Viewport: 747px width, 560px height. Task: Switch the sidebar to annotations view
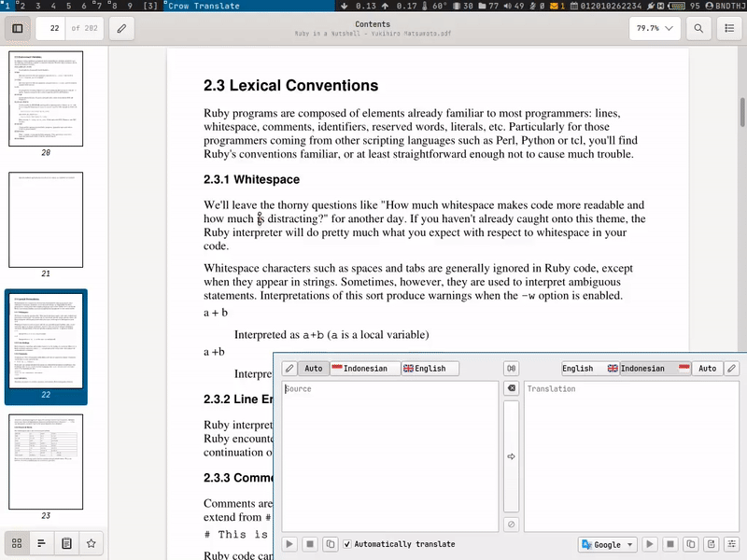tap(66, 543)
